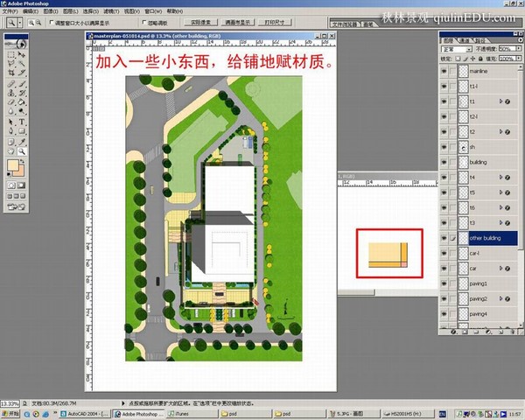Hide the building layer
The width and height of the screenshot is (525, 420).
(444, 162)
